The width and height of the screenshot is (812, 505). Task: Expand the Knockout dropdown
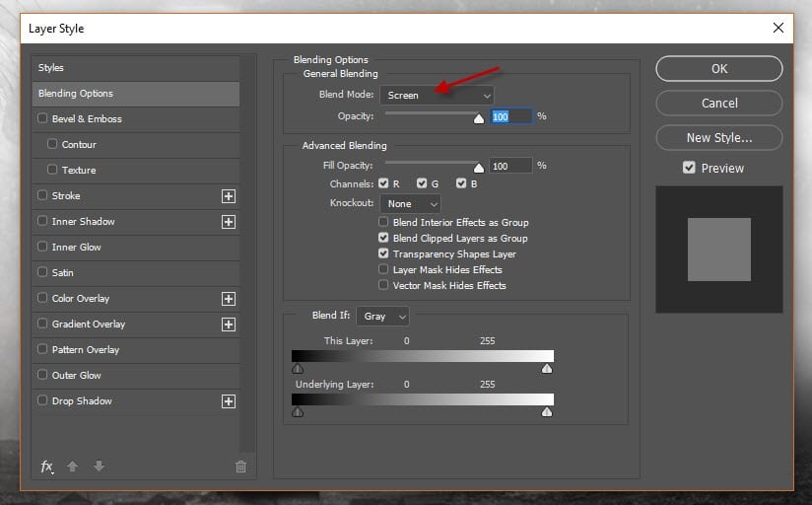pos(409,204)
